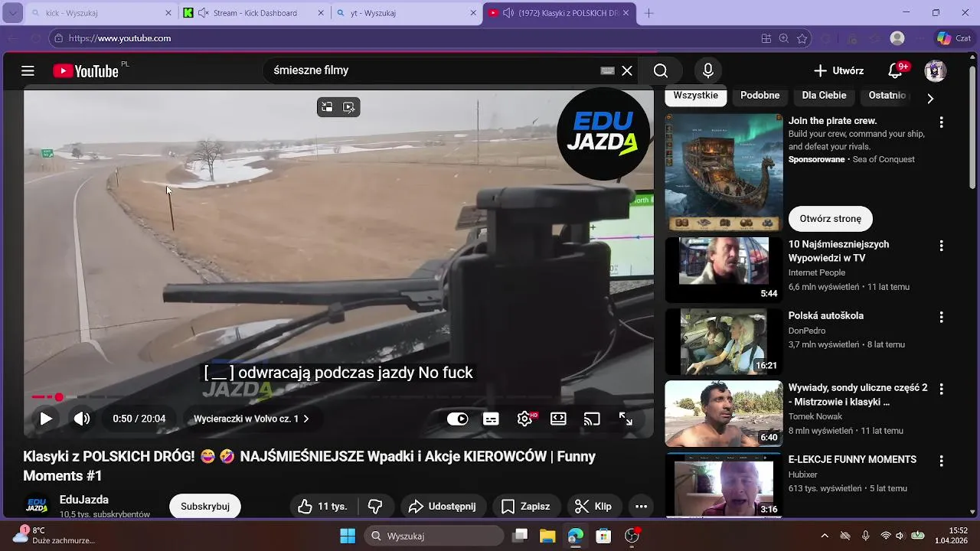Mute the video volume

pyautogui.click(x=82, y=419)
